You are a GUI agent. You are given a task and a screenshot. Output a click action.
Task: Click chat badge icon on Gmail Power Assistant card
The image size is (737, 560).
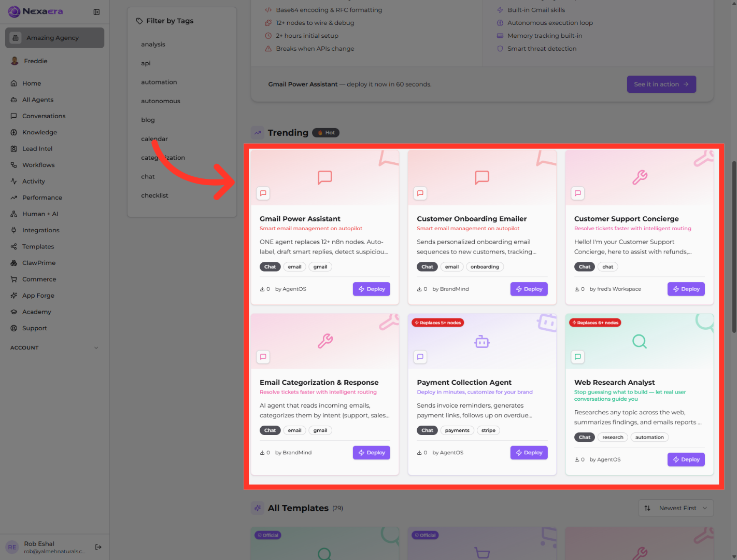tap(263, 193)
